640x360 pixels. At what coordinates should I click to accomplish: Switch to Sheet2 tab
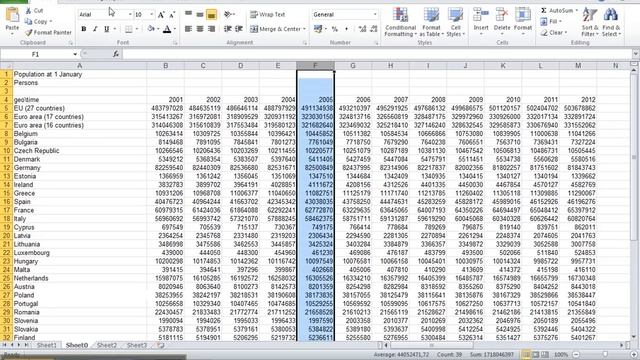[107, 345]
